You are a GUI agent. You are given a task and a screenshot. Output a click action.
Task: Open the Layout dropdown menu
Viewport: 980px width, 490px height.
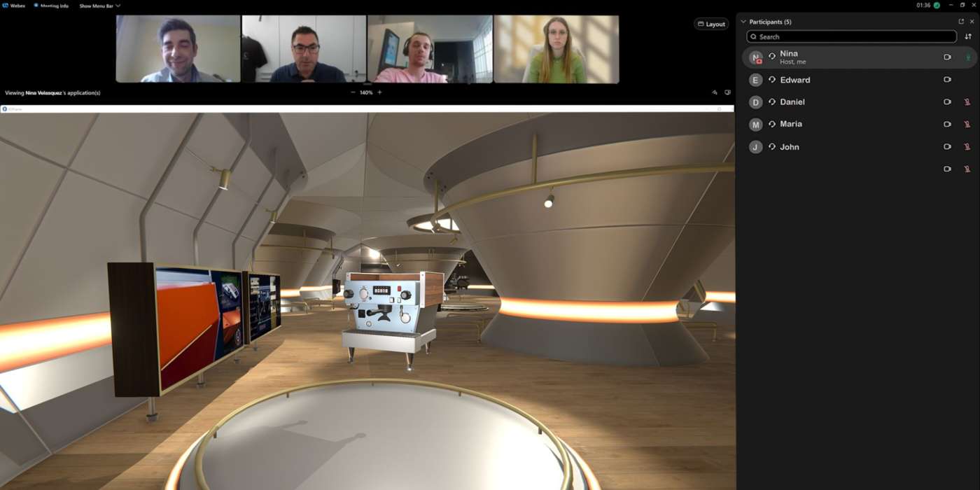pyautogui.click(x=711, y=23)
